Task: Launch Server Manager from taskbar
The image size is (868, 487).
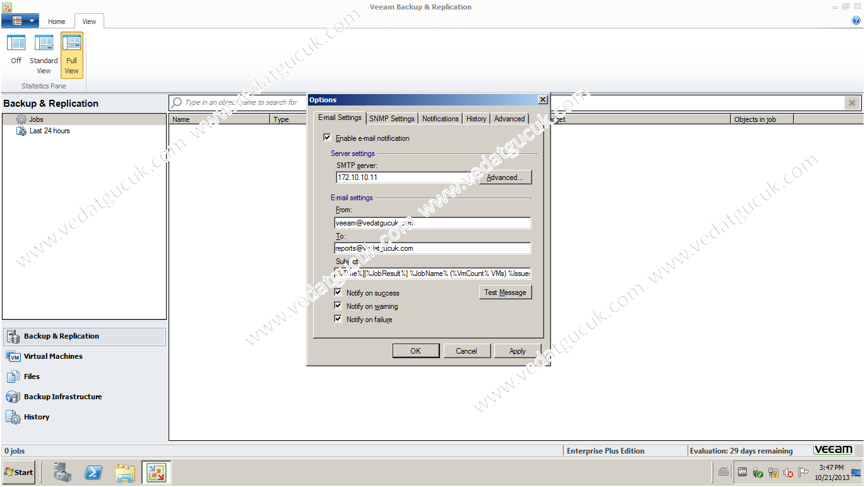Action: click(62, 472)
